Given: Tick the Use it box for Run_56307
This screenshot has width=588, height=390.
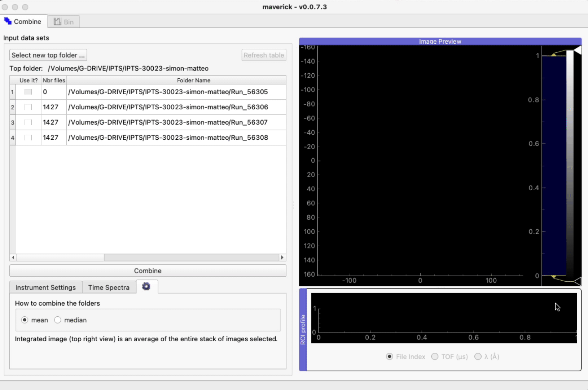Looking at the screenshot, I should click(x=28, y=122).
